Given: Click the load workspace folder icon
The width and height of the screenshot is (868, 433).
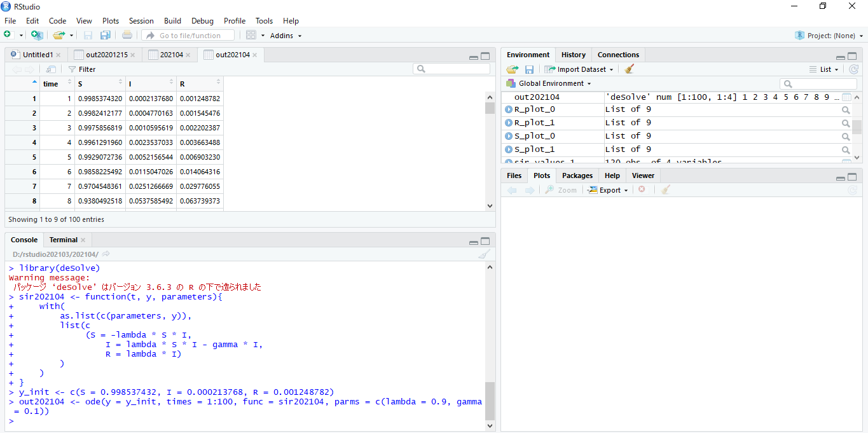Looking at the screenshot, I should coord(512,69).
